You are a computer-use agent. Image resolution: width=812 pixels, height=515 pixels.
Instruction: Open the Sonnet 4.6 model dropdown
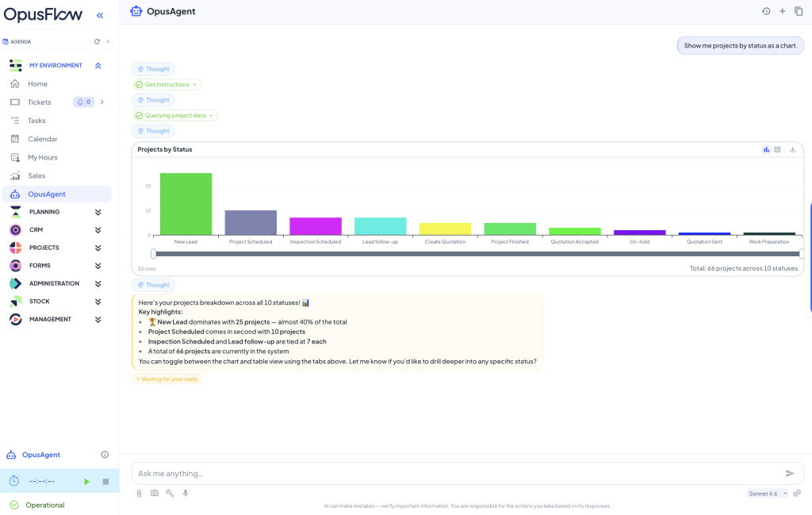tap(768, 494)
